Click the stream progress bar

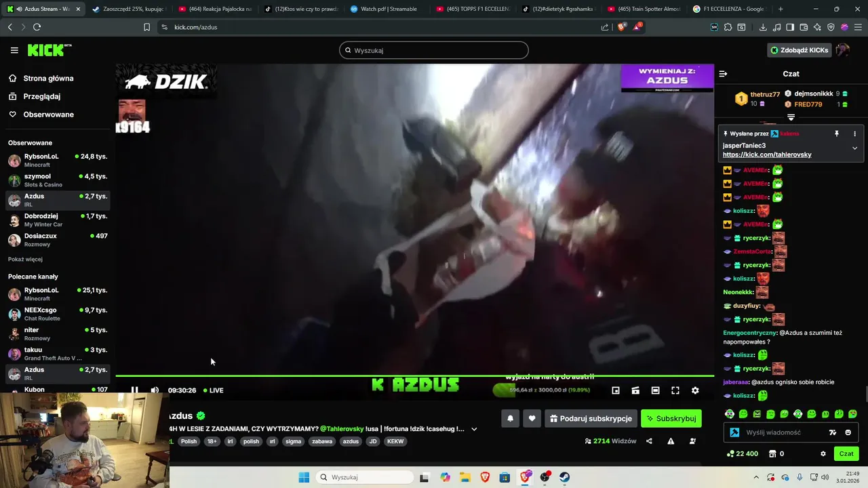[414, 375]
